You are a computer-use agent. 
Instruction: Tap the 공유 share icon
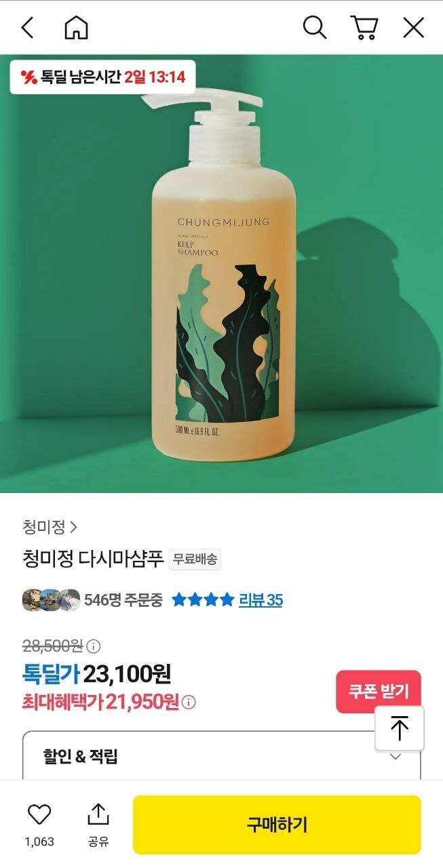click(x=98, y=814)
